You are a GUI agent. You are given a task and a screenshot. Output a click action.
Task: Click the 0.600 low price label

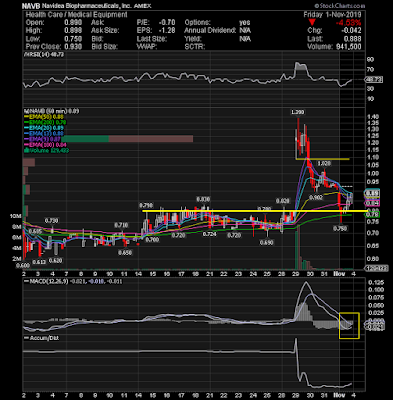[x=23, y=266]
